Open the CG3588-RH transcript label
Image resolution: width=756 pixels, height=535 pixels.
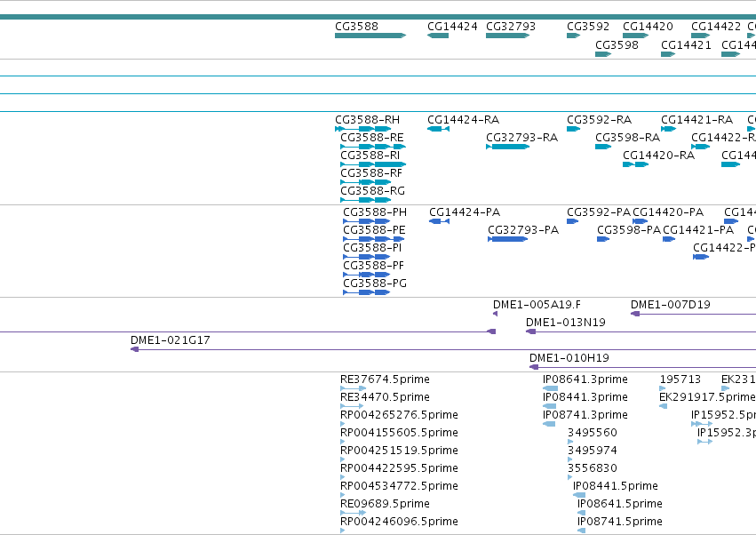point(368,120)
